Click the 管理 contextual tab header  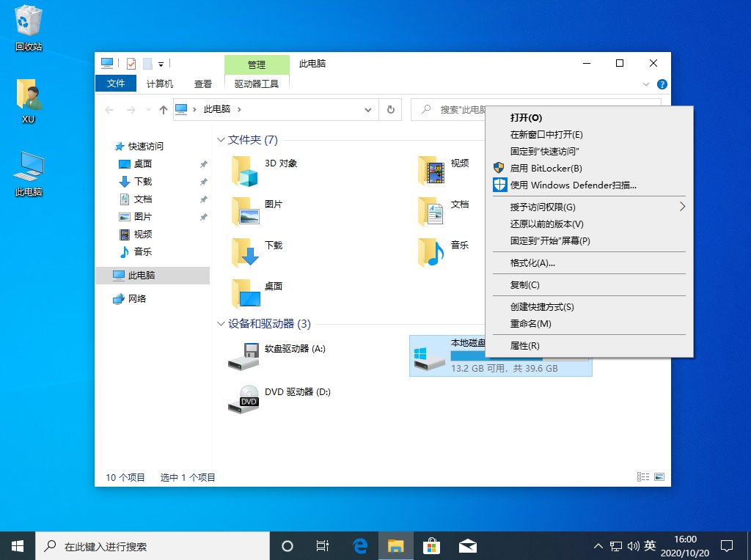[x=257, y=65]
